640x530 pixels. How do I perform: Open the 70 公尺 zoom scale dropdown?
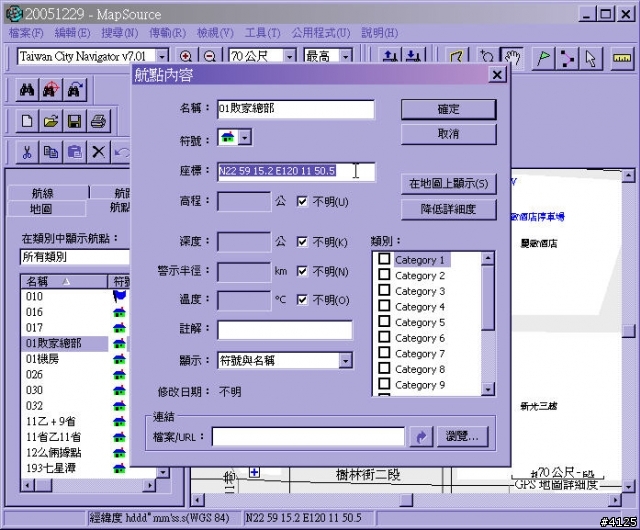289,56
